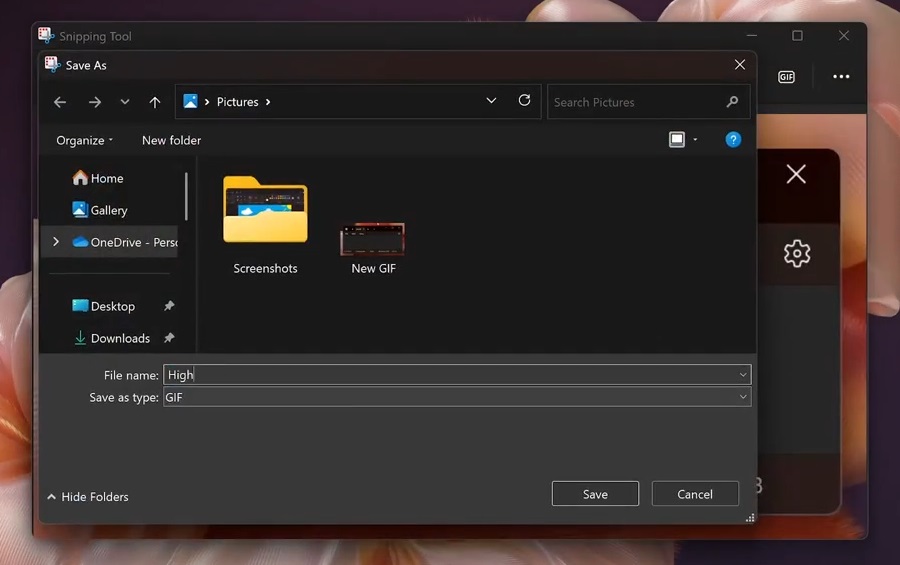Click the New folder button
Screen dimensions: 900x565
[x=171, y=140]
